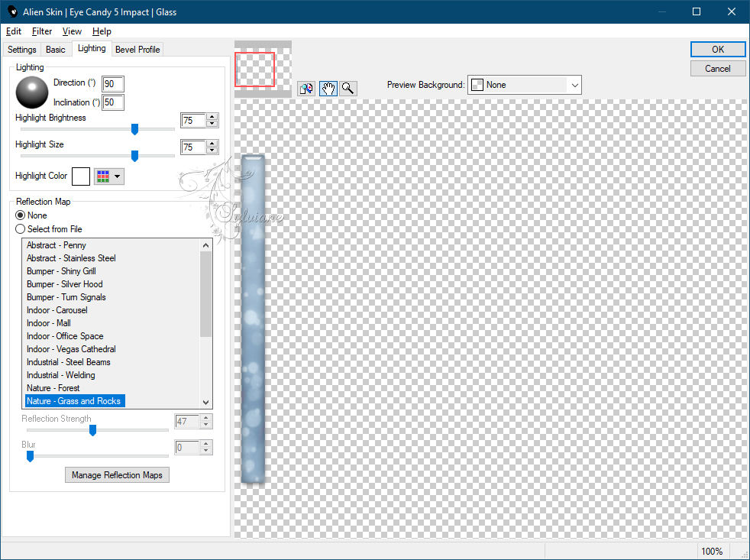Select Abstract - Penny reflection map

[x=57, y=245]
